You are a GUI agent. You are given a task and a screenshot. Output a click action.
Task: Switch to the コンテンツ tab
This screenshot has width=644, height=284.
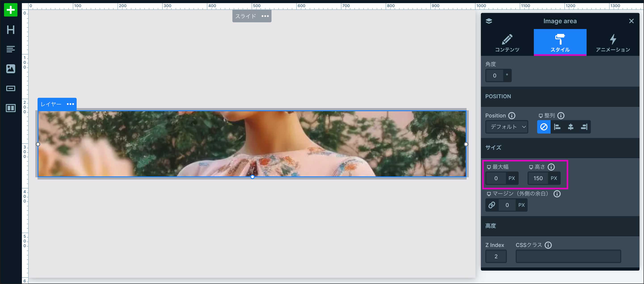tap(507, 42)
